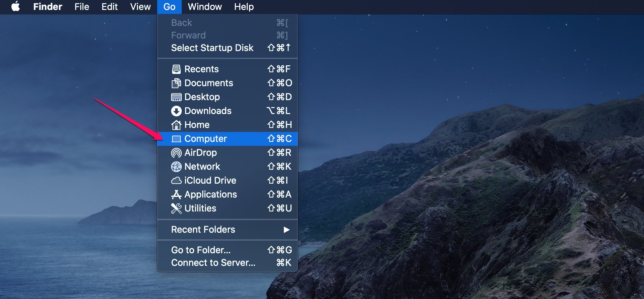Click the ⇧⌘A shortcut beside Applications
Image resolution: width=644 pixels, height=299 pixels.
(x=279, y=194)
